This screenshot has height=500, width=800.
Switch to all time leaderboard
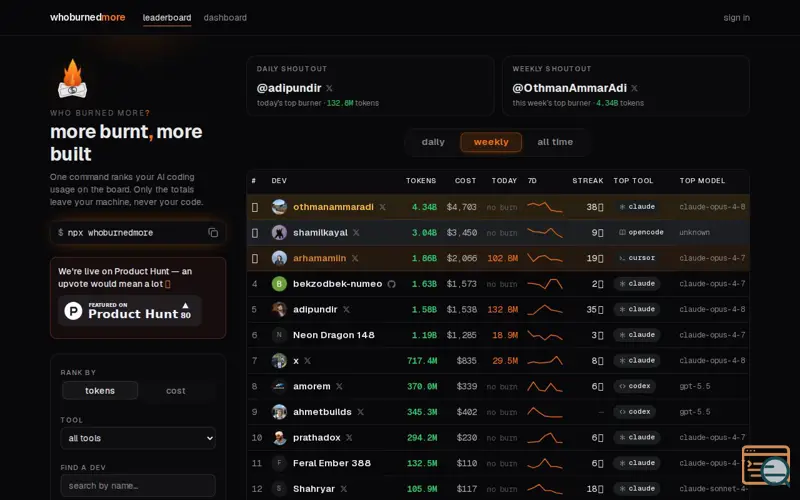[x=555, y=142]
